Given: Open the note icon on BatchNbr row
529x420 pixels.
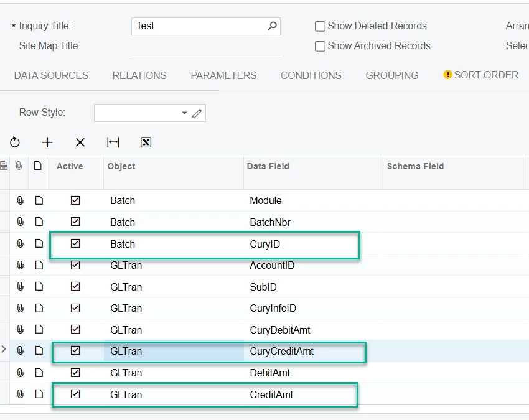Looking at the screenshot, I should [x=39, y=222].
